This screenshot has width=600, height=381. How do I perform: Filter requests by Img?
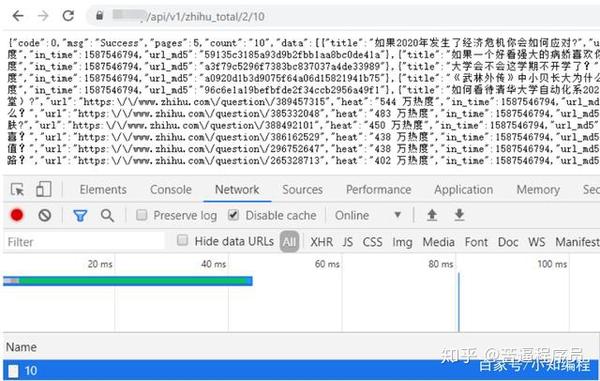click(402, 242)
